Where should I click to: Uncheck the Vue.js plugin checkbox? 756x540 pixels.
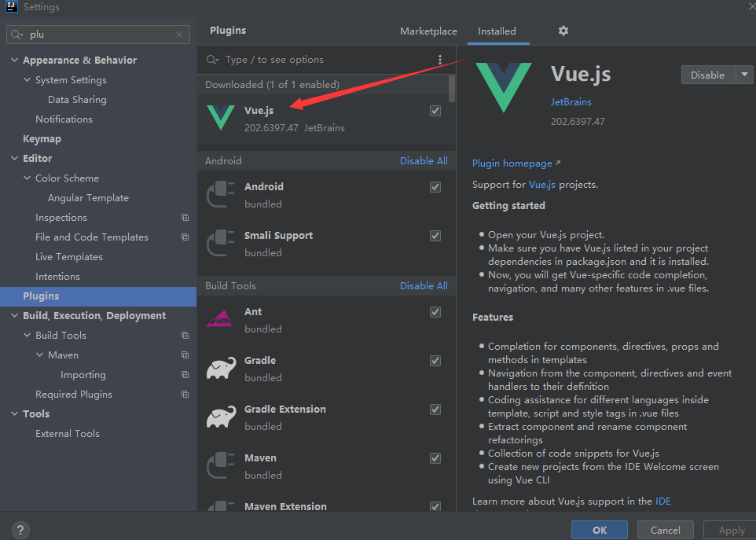click(x=435, y=111)
